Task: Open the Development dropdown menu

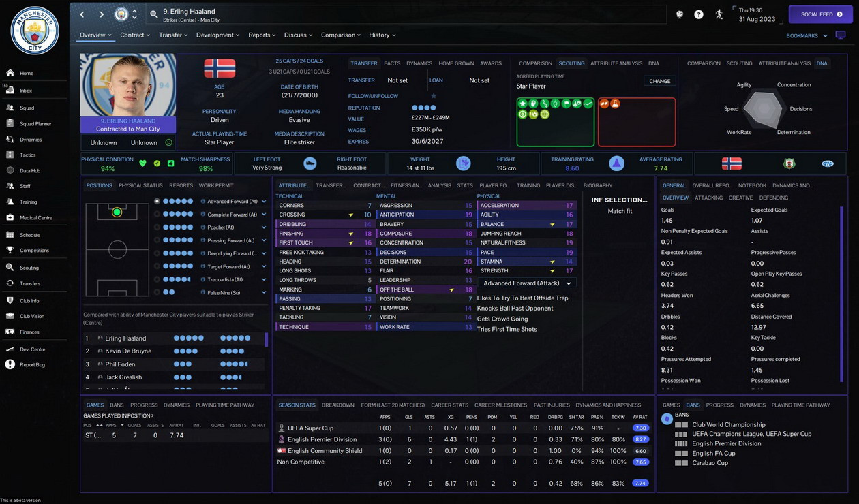Action: click(217, 35)
